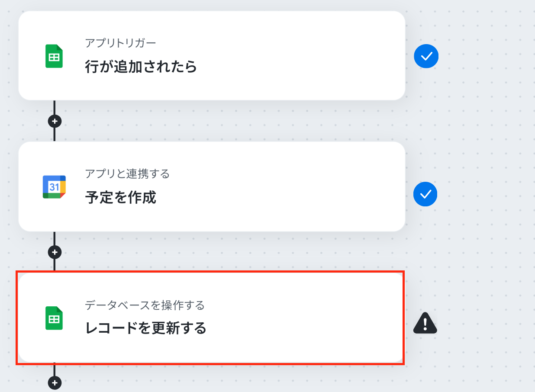Click the blue checkmark beside 行が追加されたら

pos(426,56)
